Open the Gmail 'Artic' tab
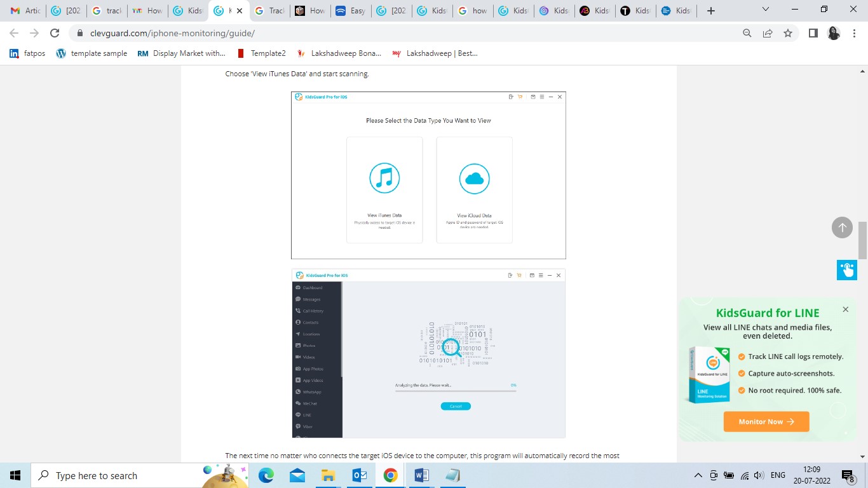Viewport: 868px width, 488px height. click(x=25, y=11)
